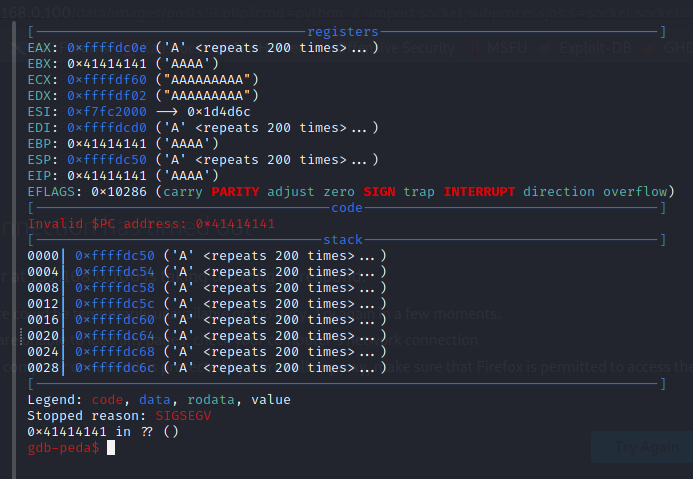Click the red INTERRUPT flag
Viewport: 693px width, 479px height.
(x=479, y=192)
